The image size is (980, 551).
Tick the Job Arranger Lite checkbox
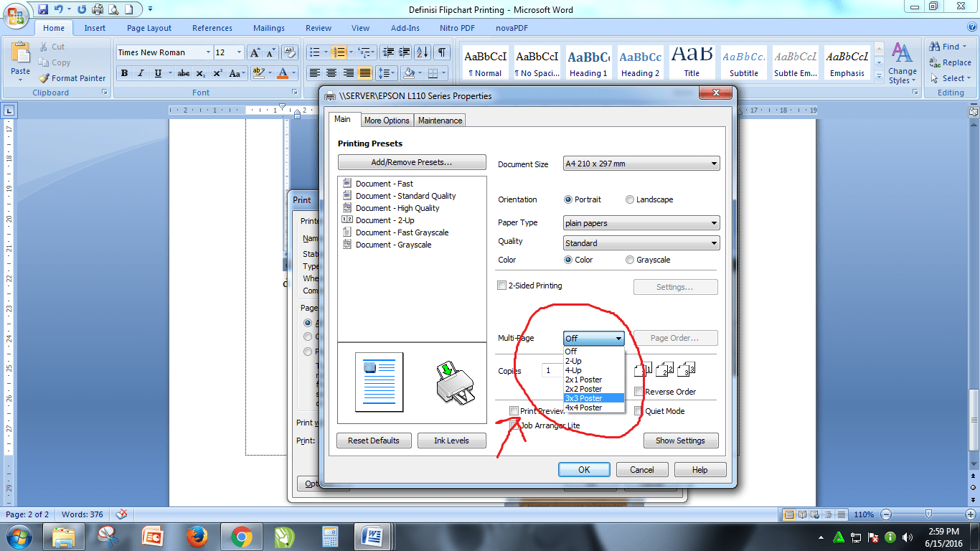click(x=514, y=425)
